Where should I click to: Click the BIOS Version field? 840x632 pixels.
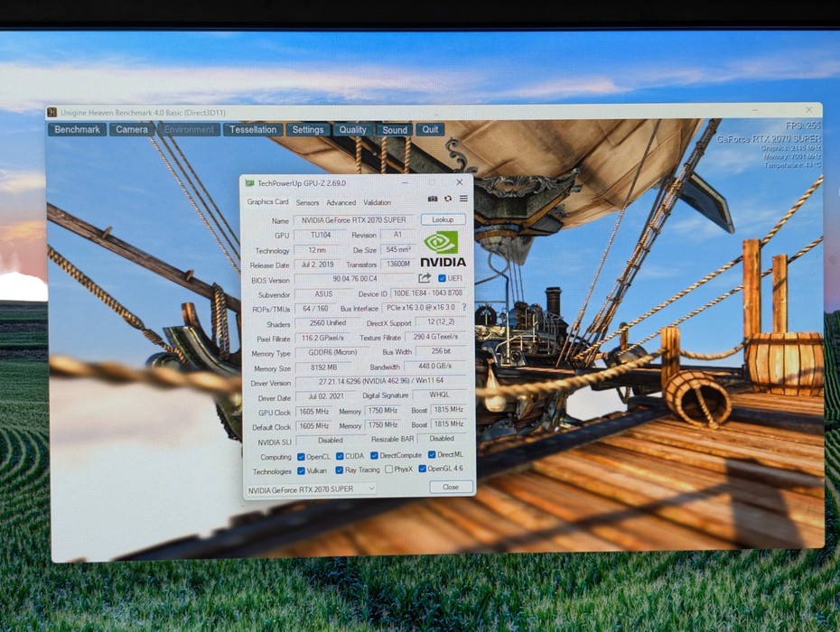tap(355, 279)
